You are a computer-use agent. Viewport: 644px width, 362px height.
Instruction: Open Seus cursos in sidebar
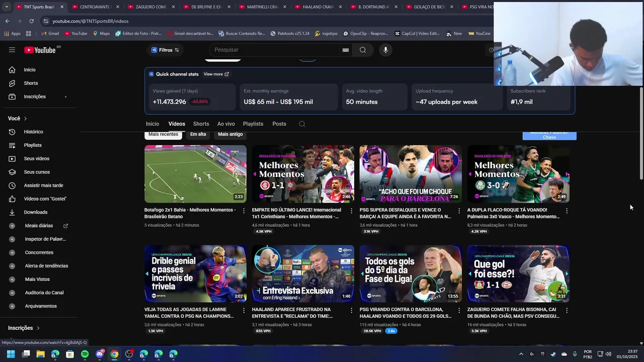click(x=37, y=172)
